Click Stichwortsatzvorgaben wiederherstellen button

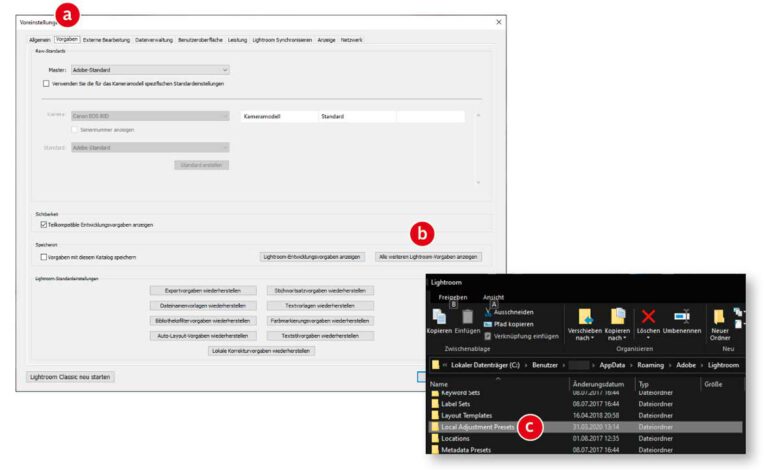point(320,290)
